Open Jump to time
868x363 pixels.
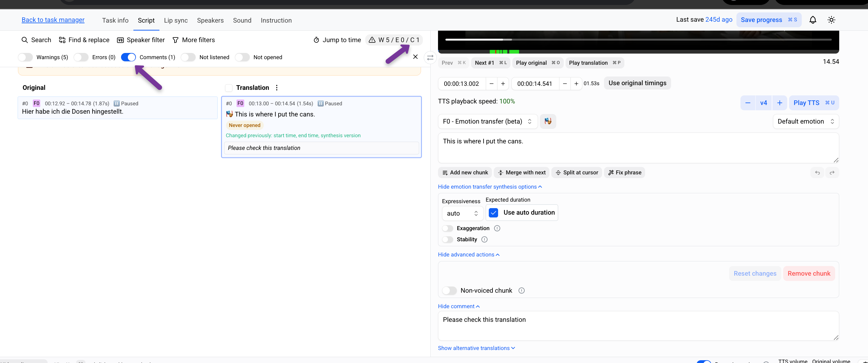[337, 40]
